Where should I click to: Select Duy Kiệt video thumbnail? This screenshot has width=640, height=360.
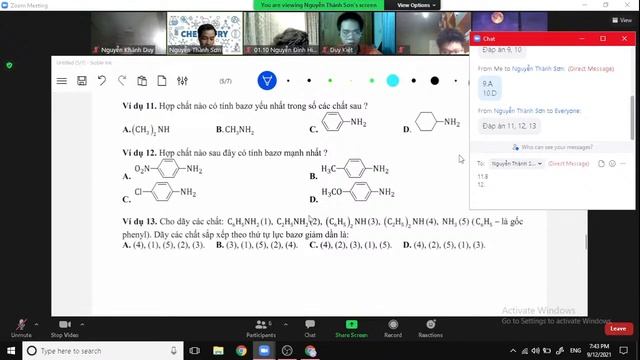pos(357,33)
